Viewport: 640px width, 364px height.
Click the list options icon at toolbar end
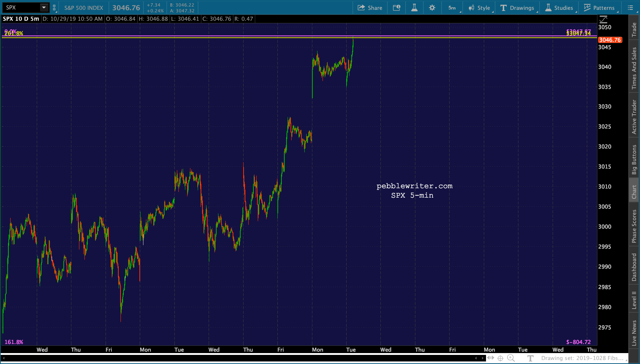pos(631,8)
